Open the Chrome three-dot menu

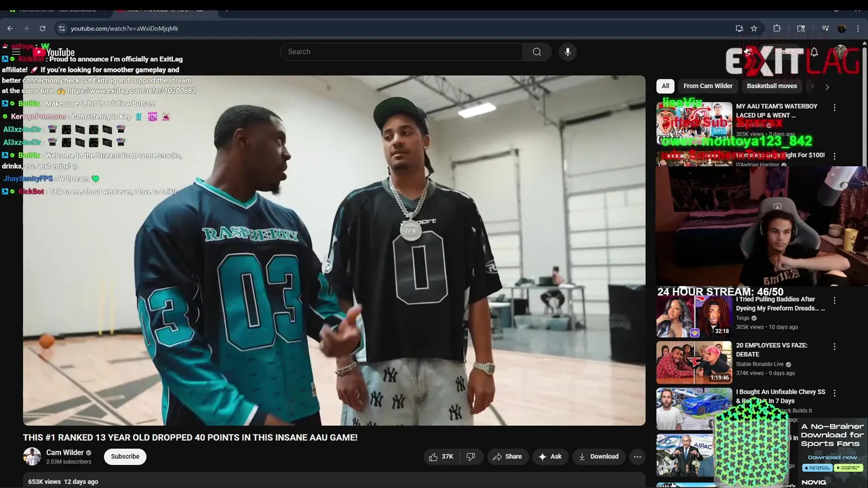pos(858,28)
